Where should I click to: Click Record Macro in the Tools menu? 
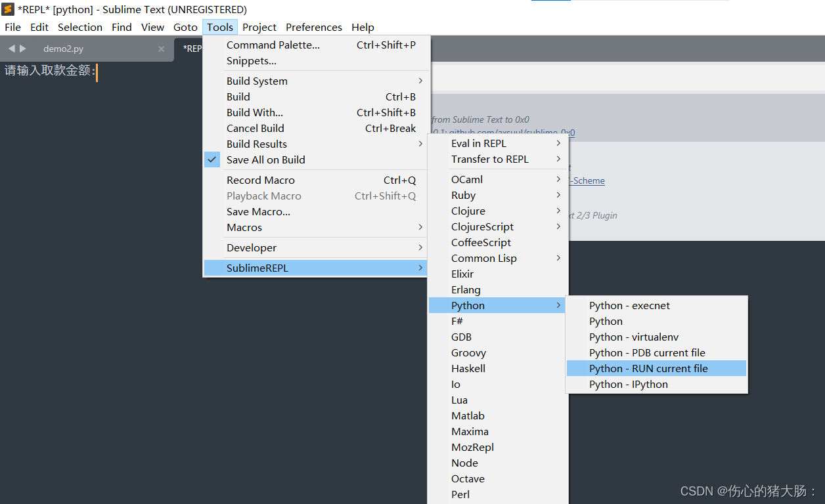tap(260, 180)
